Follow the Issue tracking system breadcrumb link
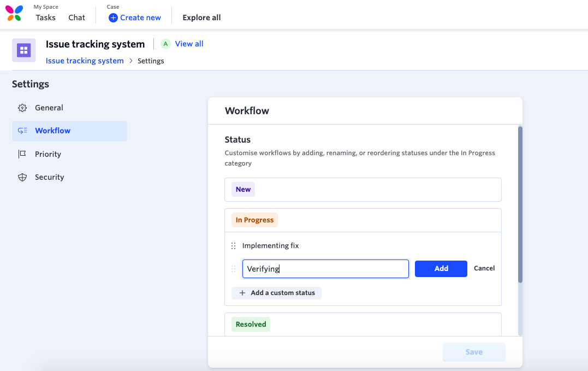 tap(85, 61)
